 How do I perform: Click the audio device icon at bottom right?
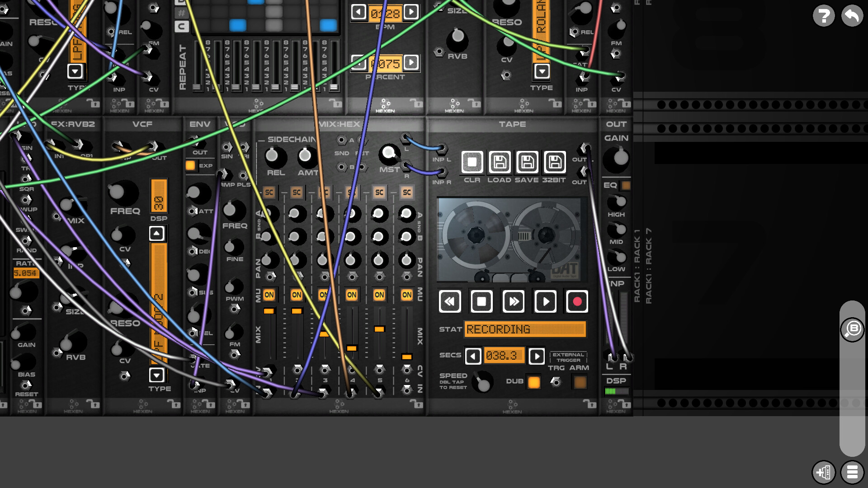point(824,473)
